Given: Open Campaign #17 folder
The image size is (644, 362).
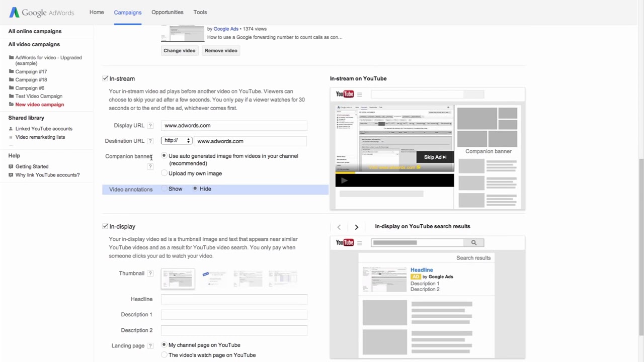Looking at the screenshot, I should pyautogui.click(x=31, y=72).
